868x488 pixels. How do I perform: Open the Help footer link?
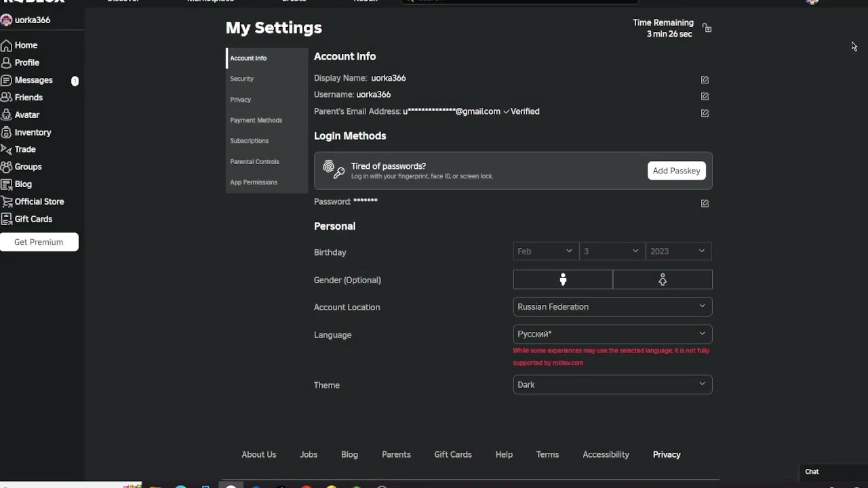click(x=504, y=455)
